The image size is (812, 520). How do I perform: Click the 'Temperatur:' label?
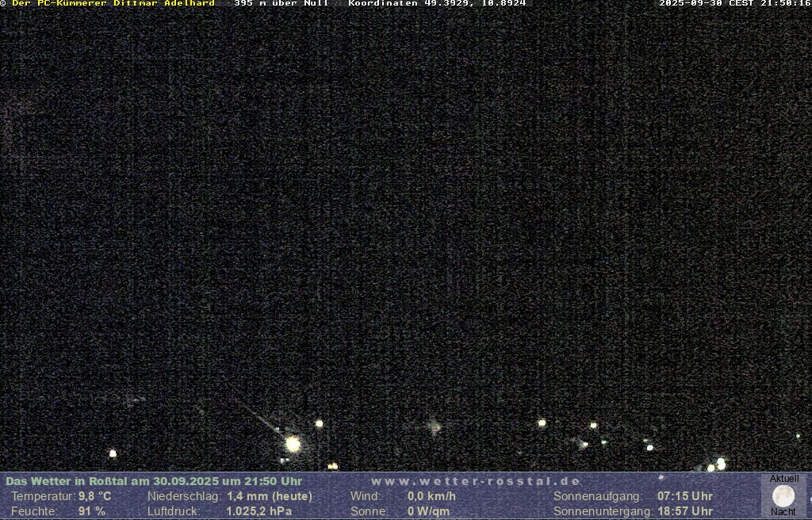(x=42, y=496)
